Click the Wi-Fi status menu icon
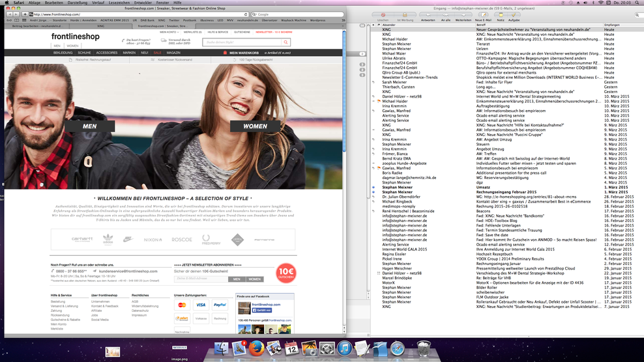Screen dimensions: 644x362 click(x=601, y=3)
